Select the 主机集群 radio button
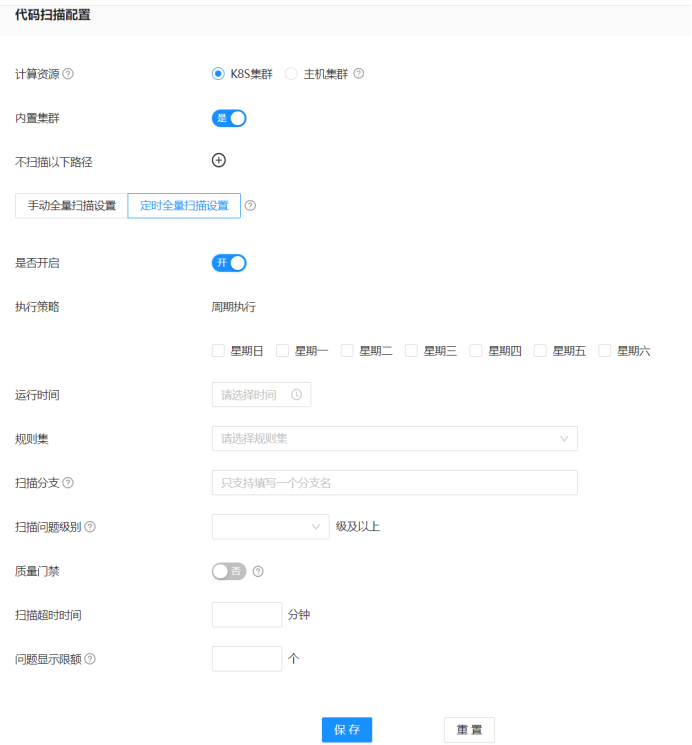The image size is (692, 745). tap(292, 74)
